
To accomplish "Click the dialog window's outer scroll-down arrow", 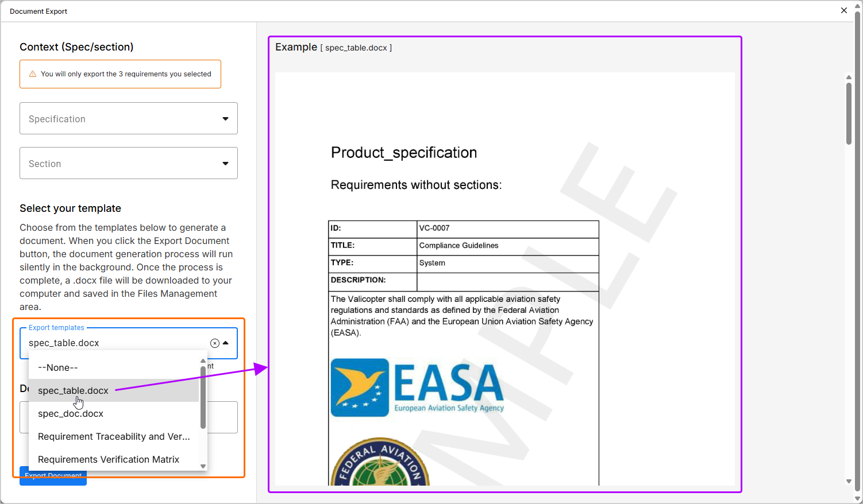I will click(x=858, y=498).
